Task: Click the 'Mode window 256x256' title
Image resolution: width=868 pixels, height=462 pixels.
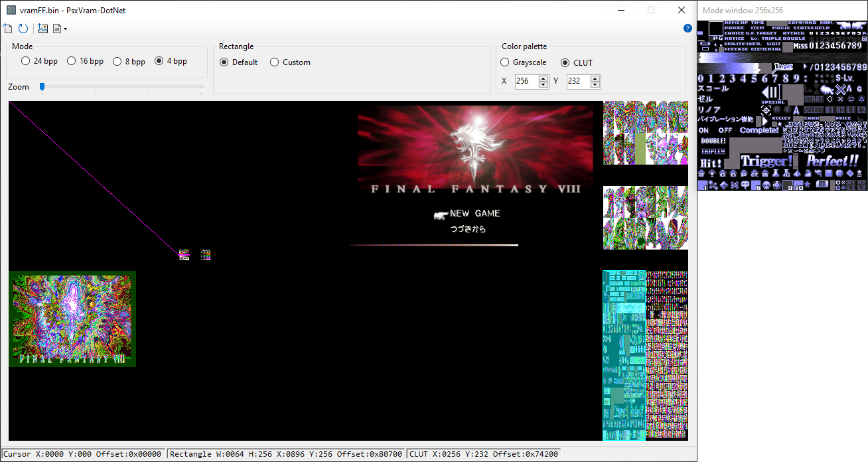Action: [743, 10]
